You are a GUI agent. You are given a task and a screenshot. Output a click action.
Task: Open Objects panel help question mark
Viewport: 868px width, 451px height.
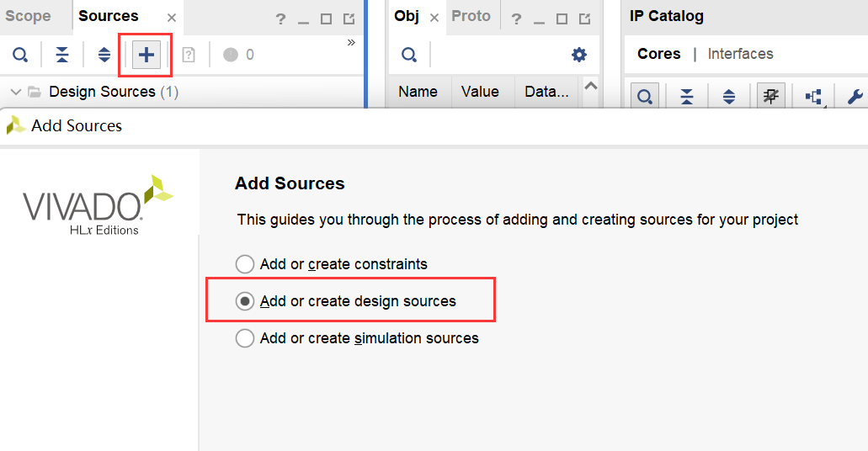(x=516, y=19)
